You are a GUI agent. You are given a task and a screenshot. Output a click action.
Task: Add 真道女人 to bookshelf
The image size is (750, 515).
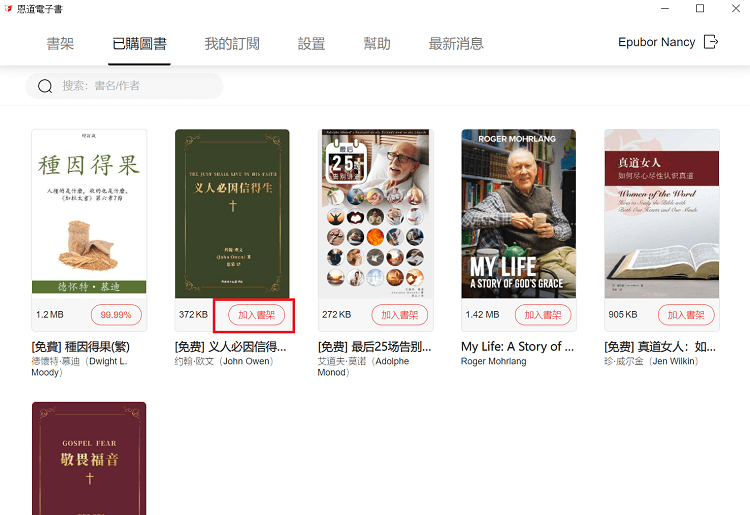point(686,315)
